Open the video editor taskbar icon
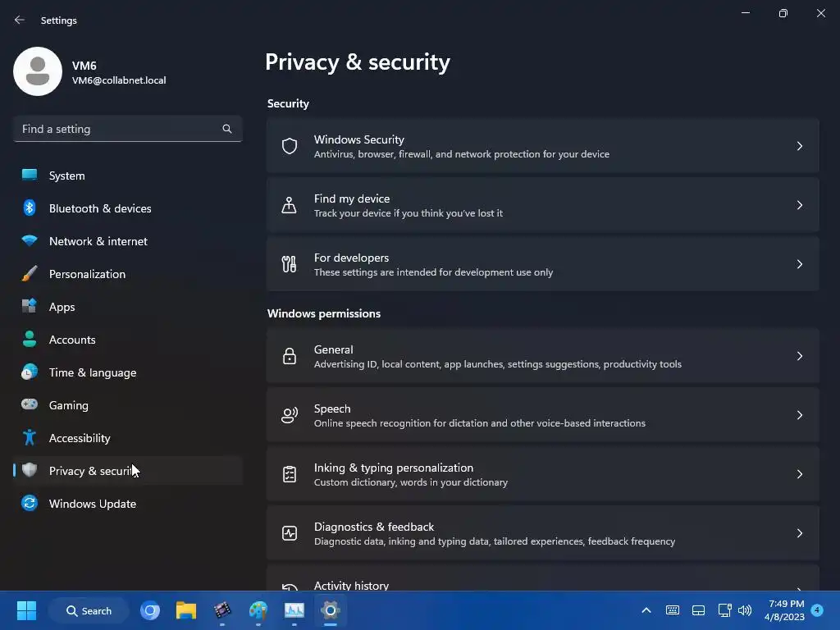The height and width of the screenshot is (630, 840). point(221,610)
